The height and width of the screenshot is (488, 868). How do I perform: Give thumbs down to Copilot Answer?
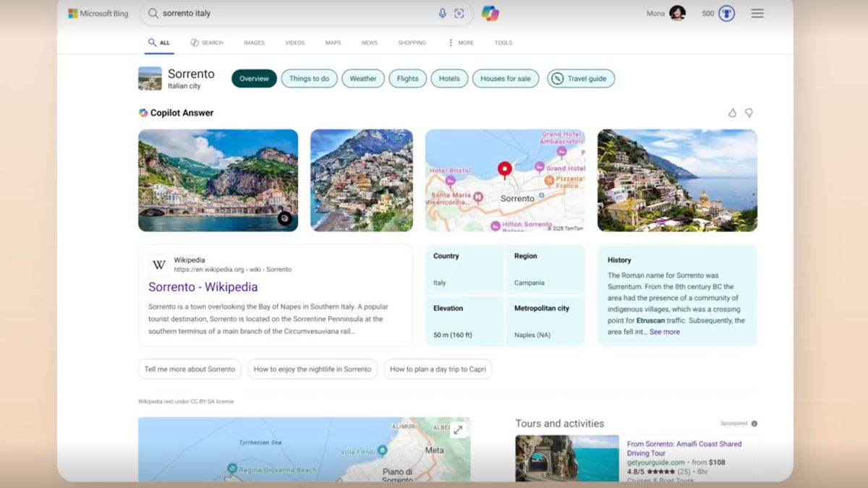coord(749,113)
